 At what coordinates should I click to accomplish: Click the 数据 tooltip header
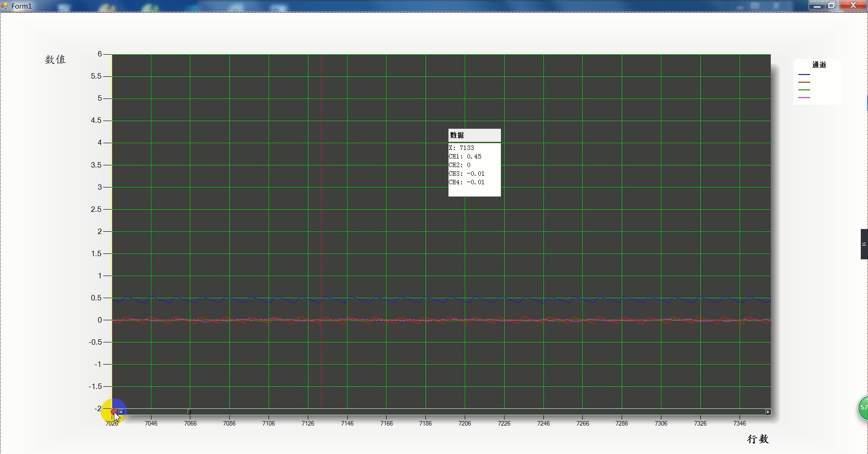click(x=475, y=135)
